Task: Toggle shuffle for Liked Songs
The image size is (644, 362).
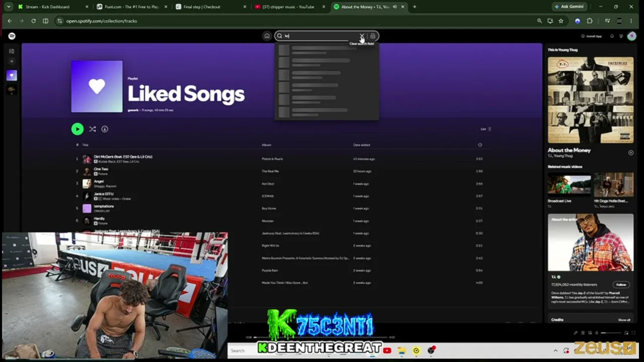Action: (x=93, y=129)
